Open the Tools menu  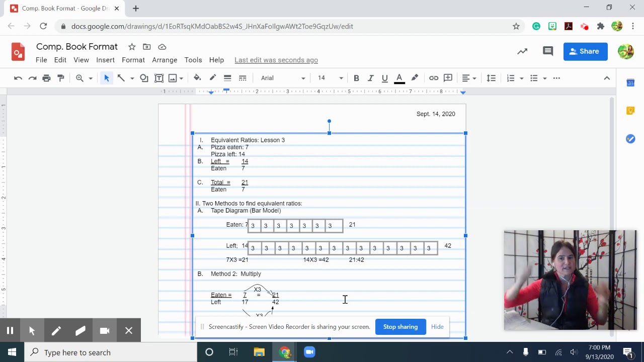click(193, 60)
